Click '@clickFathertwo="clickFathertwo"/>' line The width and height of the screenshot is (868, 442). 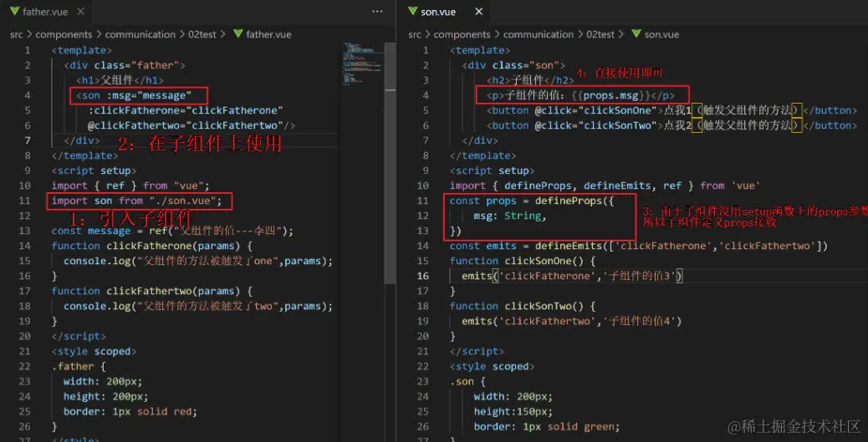[191, 125]
